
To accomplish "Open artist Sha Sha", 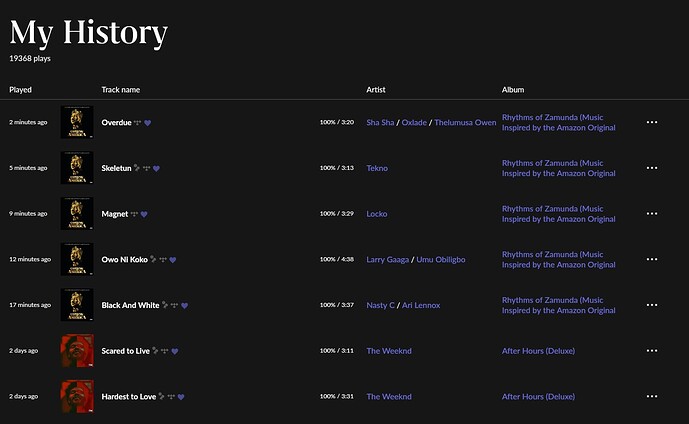I will tap(380, 123).
